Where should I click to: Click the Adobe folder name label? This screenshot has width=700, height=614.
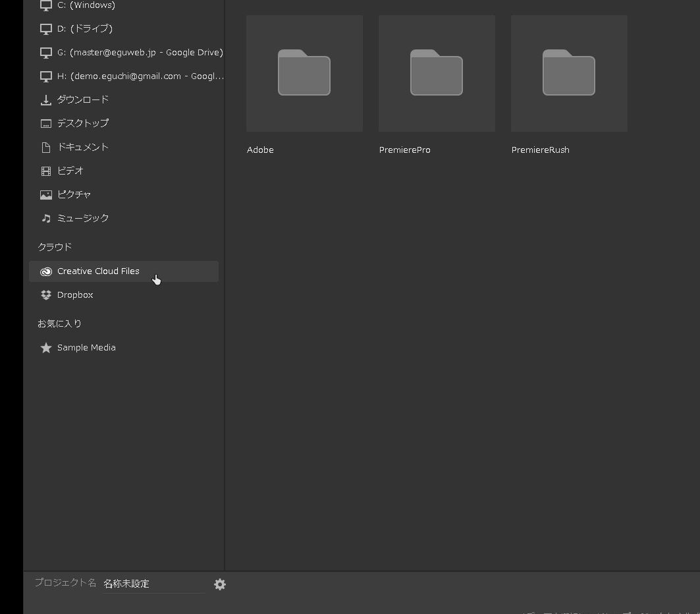click(260, 150)
